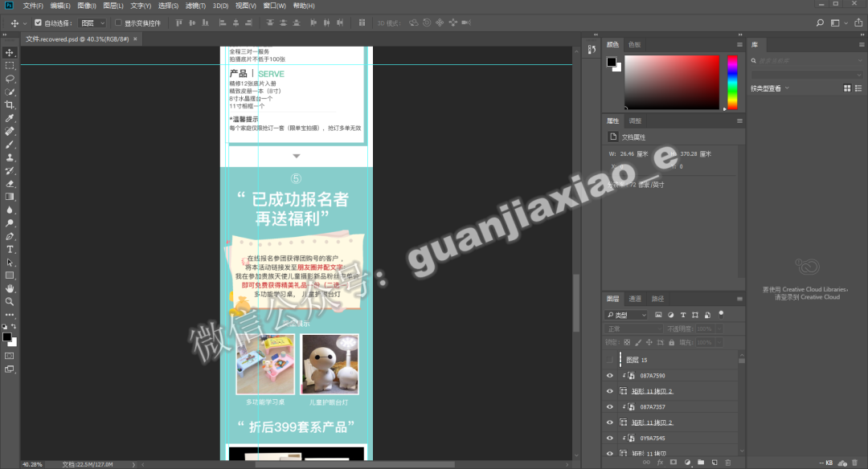Select the Clone Stamp tool
The width and height of the screenshot is (868, 469).
pos(10,157)
